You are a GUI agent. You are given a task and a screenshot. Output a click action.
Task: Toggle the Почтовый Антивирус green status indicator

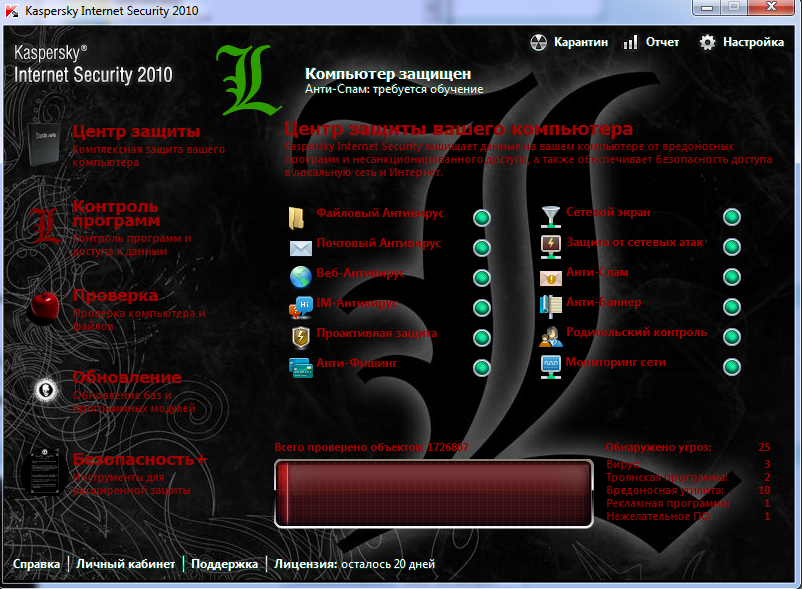(x=482, y=248)
